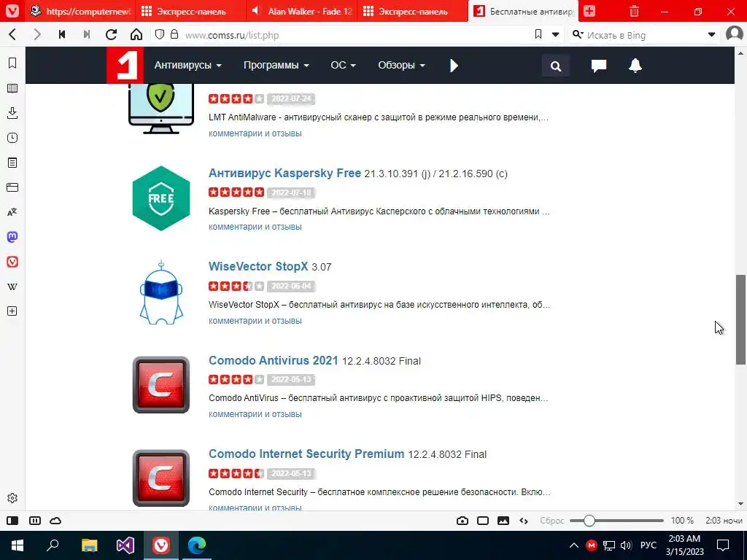Add a new web panel
The width and height of the screenshot is (747, 560).
(12, 311)
